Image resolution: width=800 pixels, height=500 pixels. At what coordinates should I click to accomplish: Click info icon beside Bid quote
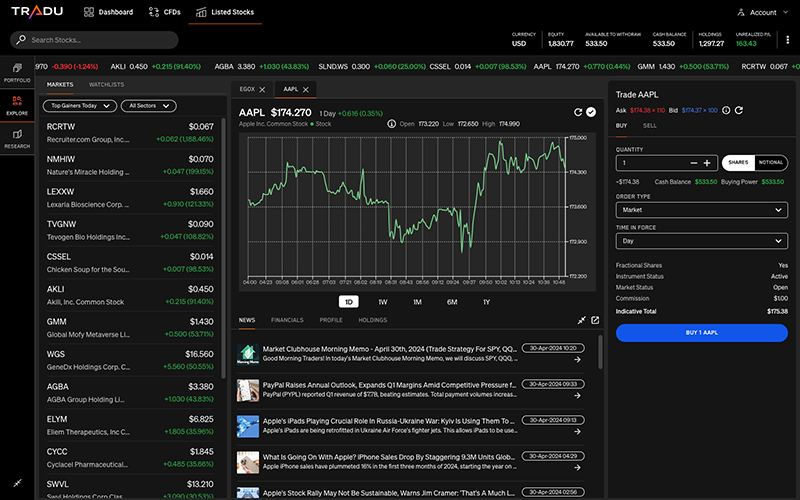click(726, 110)
